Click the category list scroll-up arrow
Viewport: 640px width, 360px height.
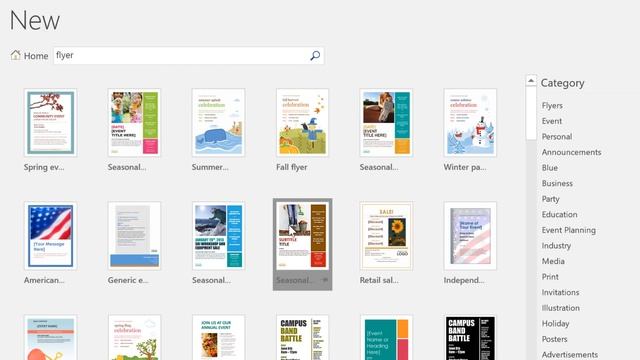point(531,80)
